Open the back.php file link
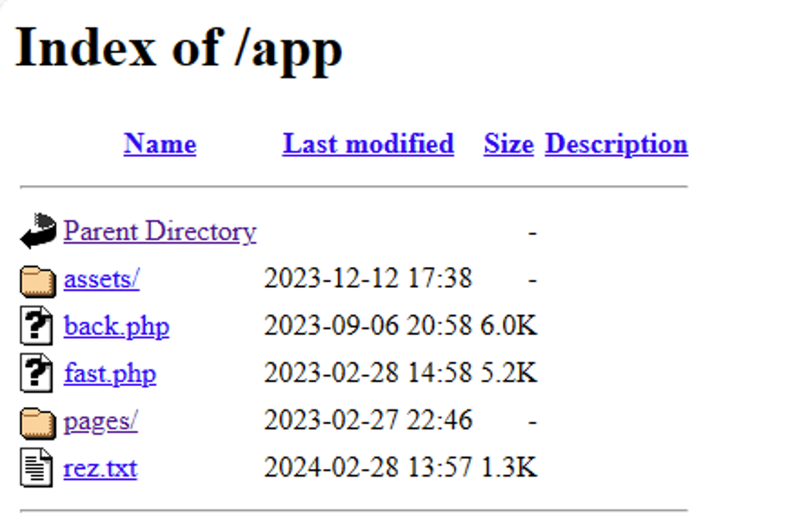This screenshot has width=812, height=513. pyautogui.click(x=116, y=327)
